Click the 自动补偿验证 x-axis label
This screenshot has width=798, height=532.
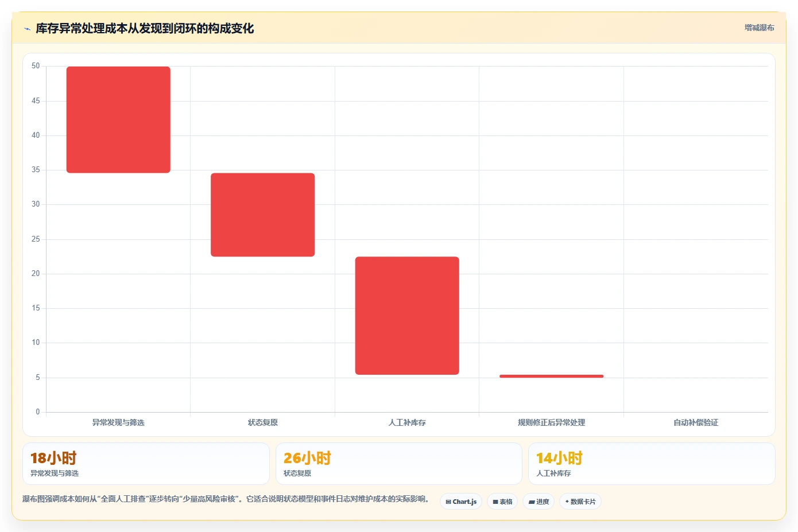point(696,422)
